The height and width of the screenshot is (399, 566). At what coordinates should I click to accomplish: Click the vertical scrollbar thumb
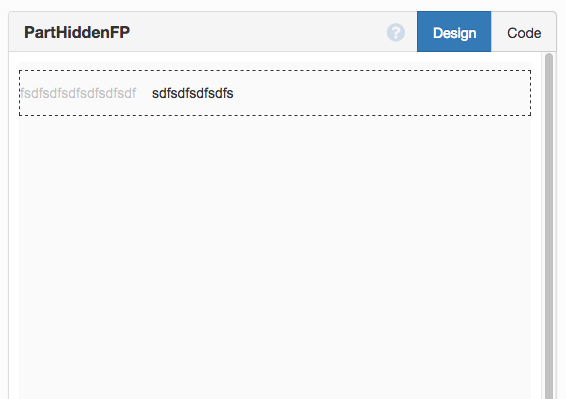coord(549,226)
